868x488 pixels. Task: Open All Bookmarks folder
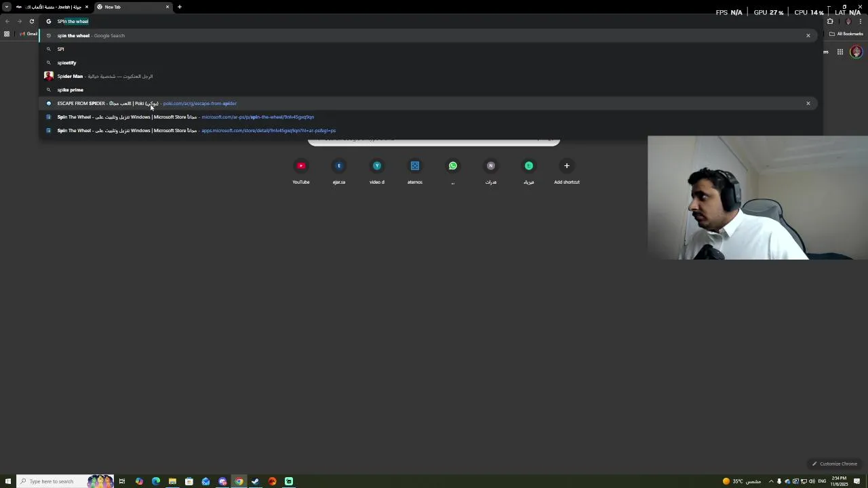(846, 34)
